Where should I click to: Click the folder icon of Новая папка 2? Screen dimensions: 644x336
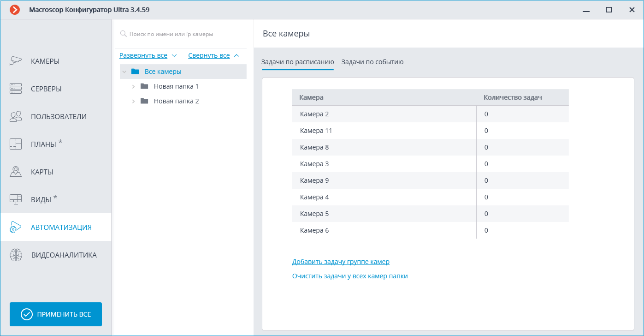tap(144, 101)
